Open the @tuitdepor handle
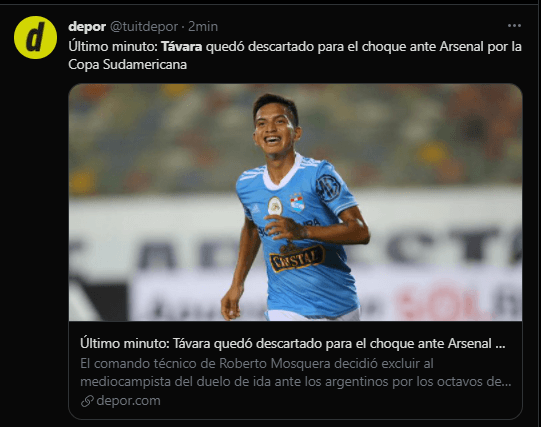Screen dimensions: 541x427 (144, 27)
